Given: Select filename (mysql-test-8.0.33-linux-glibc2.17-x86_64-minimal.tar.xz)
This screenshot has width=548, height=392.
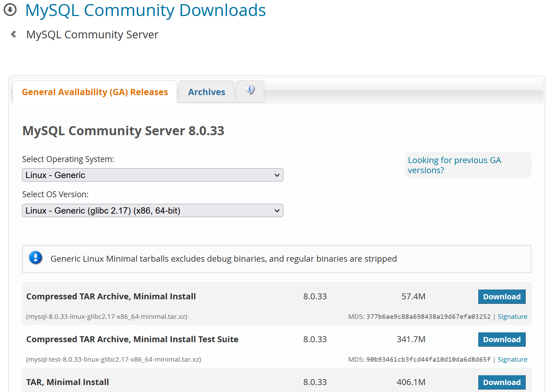Looking at the screenshot, I should [x=114, y=359].
